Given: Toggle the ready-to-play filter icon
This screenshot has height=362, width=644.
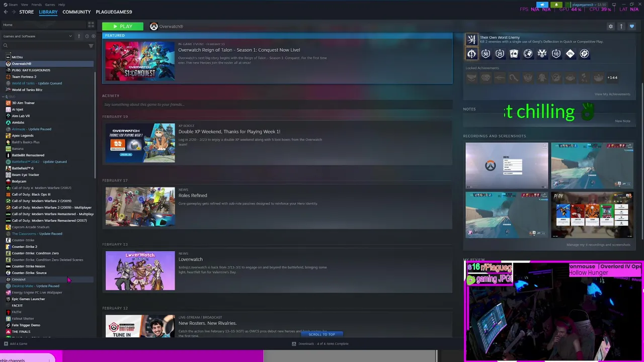Looking at the screenshot, I should [x=93, y=36].
